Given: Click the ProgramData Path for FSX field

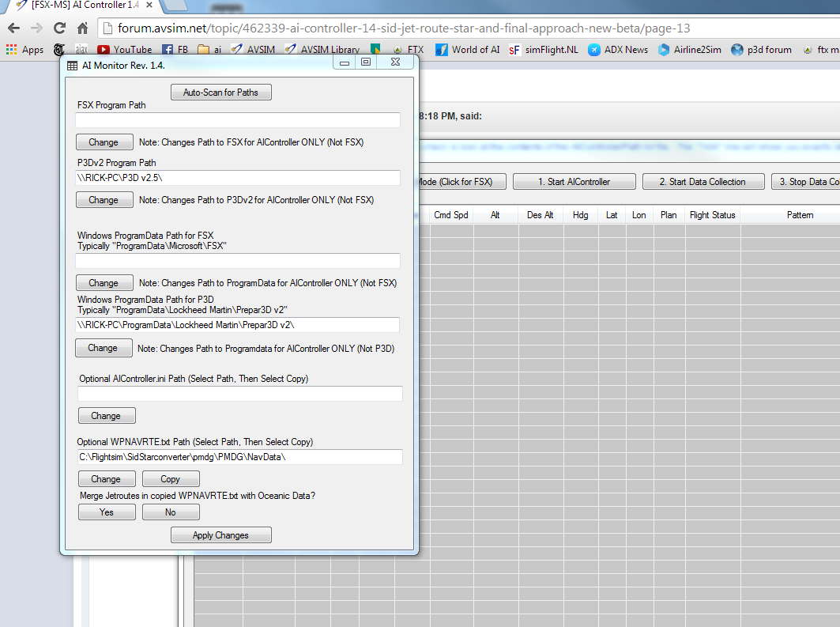Looking at the screenshot, I should (x=238, y=261).
